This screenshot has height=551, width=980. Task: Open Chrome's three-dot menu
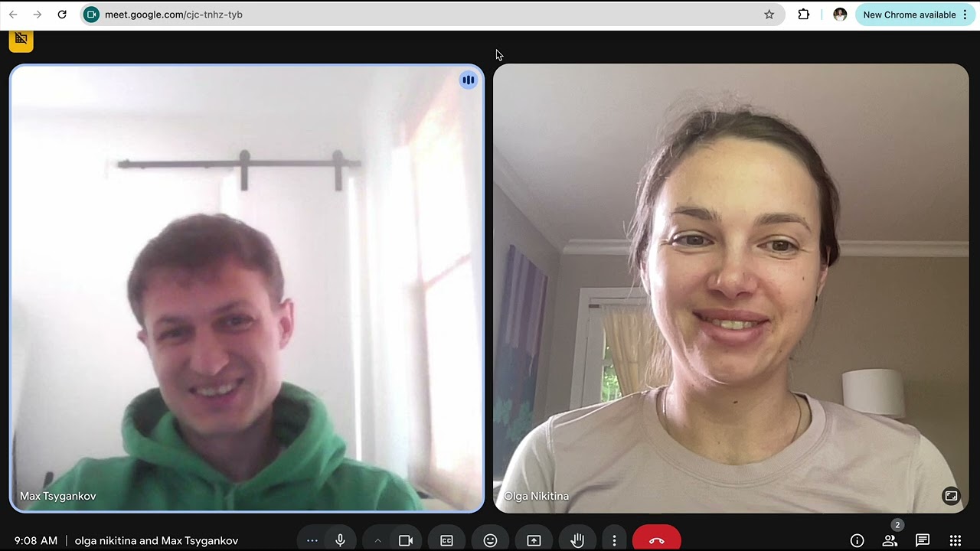pos(965,15)
